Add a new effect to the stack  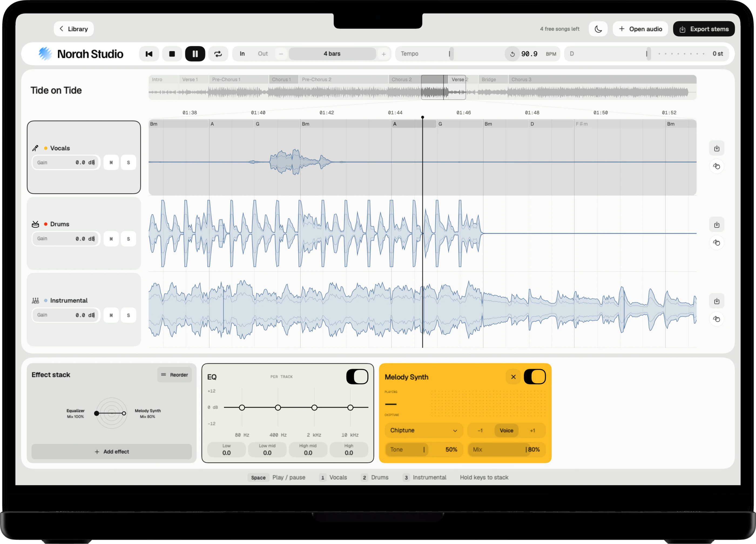click(112, 452)
